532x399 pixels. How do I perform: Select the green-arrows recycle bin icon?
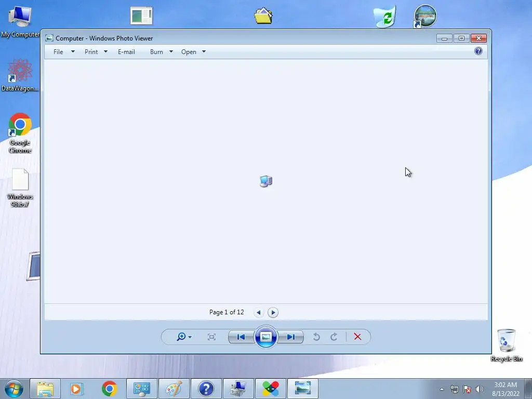[x=385, y=16]
